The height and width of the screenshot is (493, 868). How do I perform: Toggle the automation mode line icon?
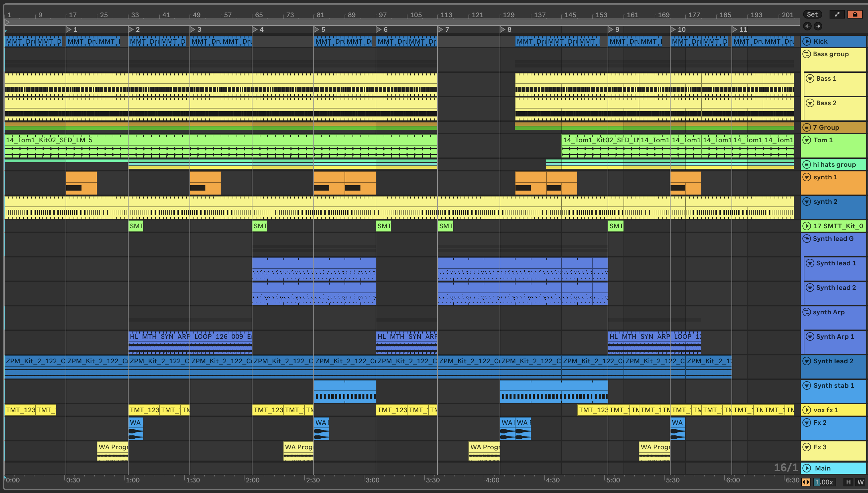pyautogui.click(x=837, y=14)
